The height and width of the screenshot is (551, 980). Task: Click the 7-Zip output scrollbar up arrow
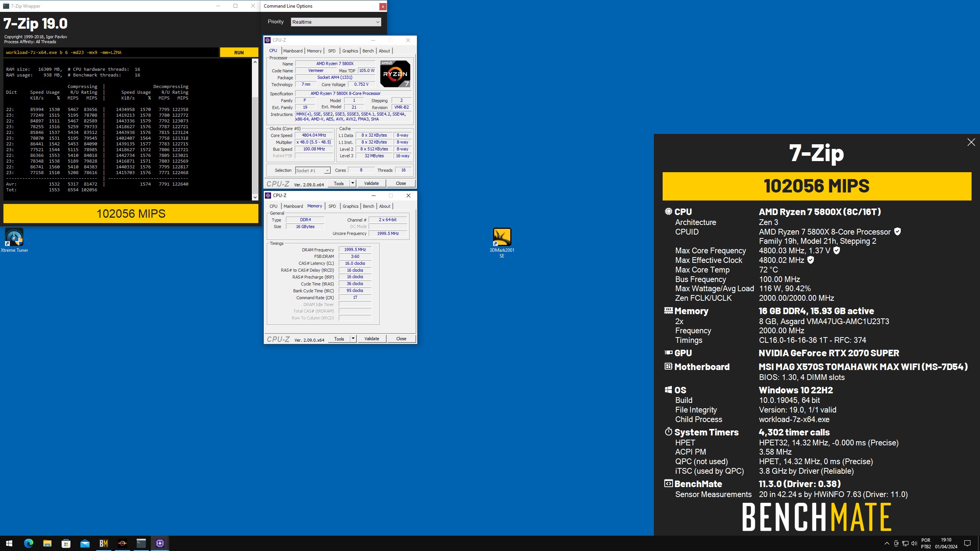[255, 62]
